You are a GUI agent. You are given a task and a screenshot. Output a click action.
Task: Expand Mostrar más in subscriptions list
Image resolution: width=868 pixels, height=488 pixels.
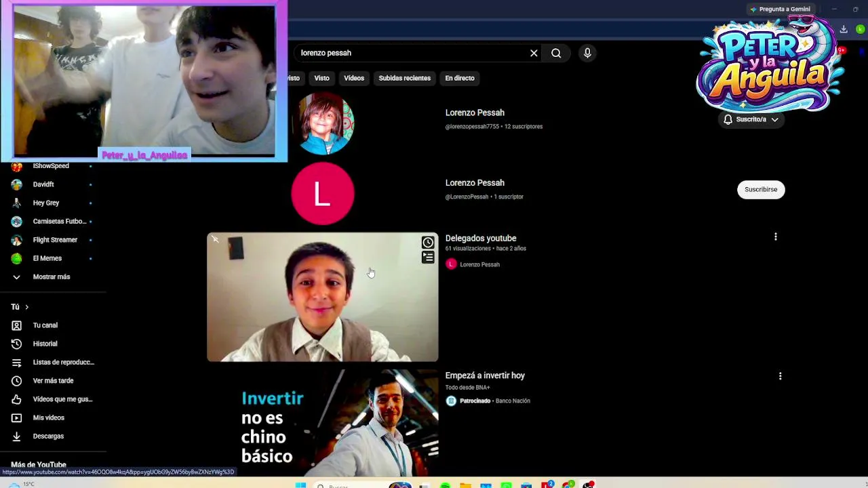(x=52, y=277)
